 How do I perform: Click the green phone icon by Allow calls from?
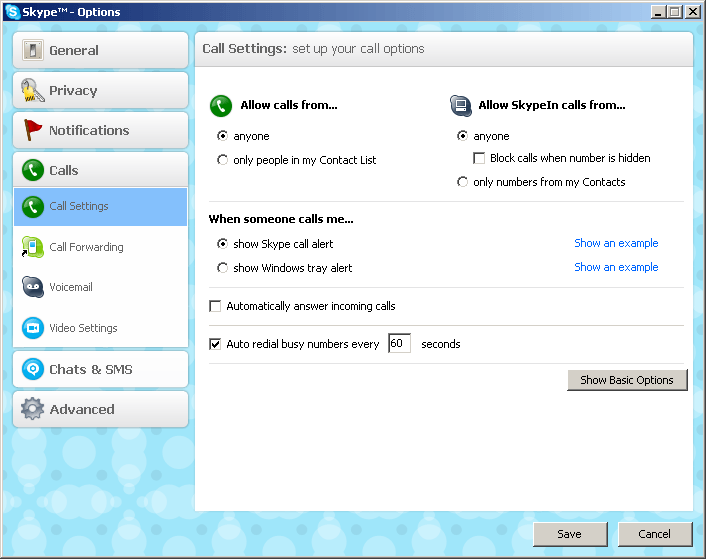pos(221,106)
